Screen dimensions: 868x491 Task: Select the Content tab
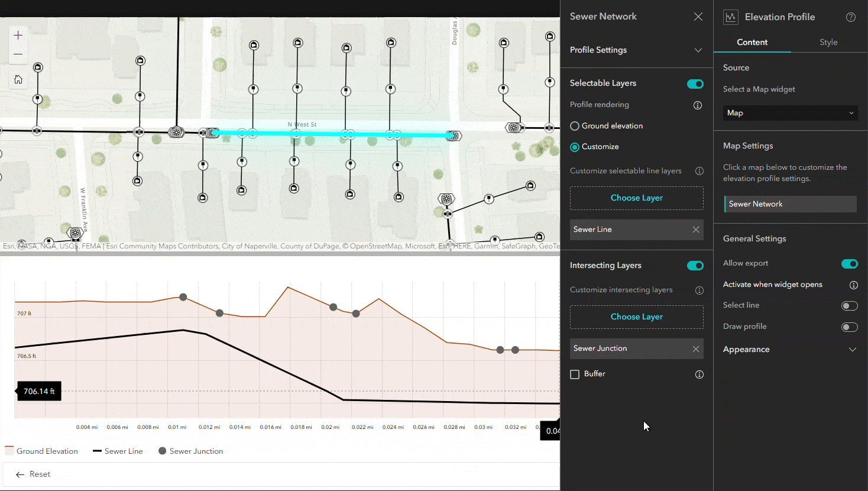tap(752, 42)
